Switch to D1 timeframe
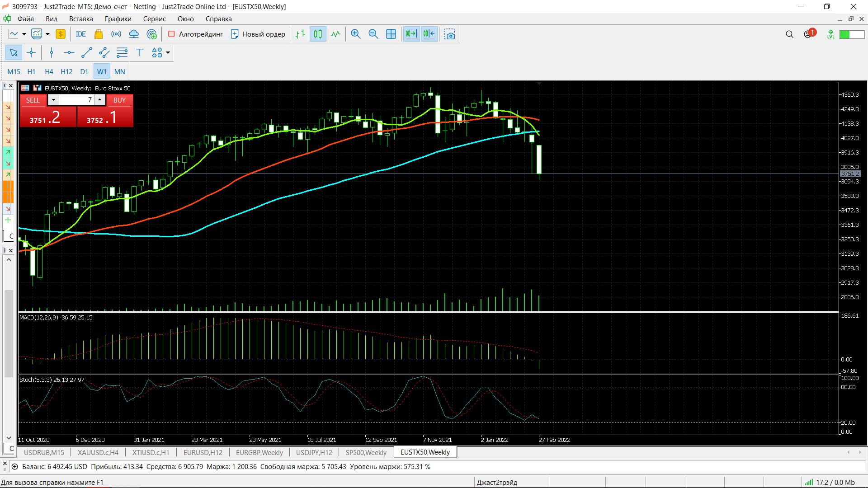This screenshot has height=488, width=868. pos(84,71)
